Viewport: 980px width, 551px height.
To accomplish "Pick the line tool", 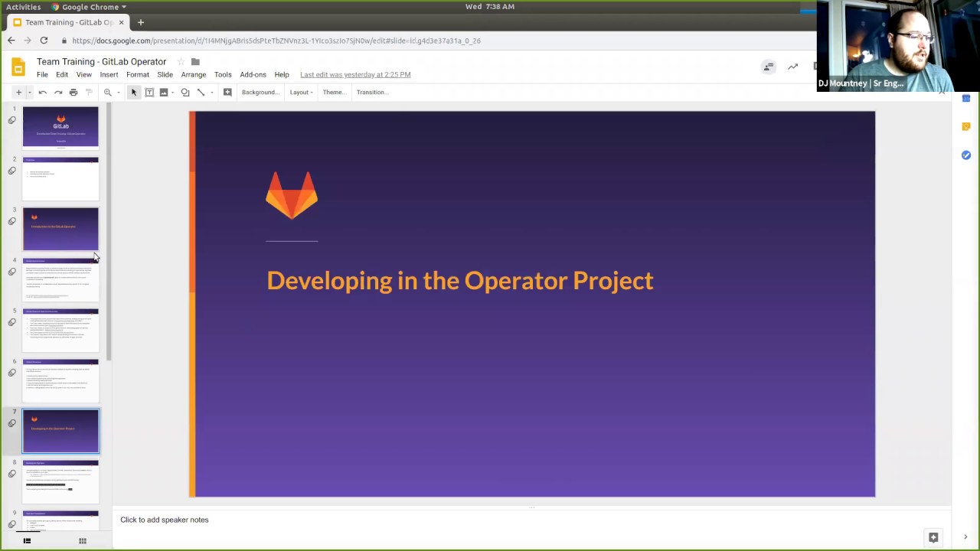I will tap(201, 92).
